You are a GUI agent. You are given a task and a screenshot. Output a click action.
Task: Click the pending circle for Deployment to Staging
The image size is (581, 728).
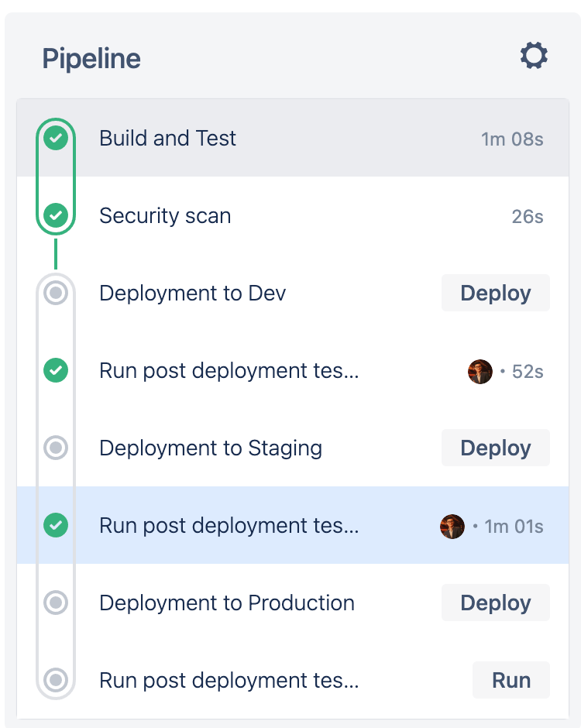point(55,448)
